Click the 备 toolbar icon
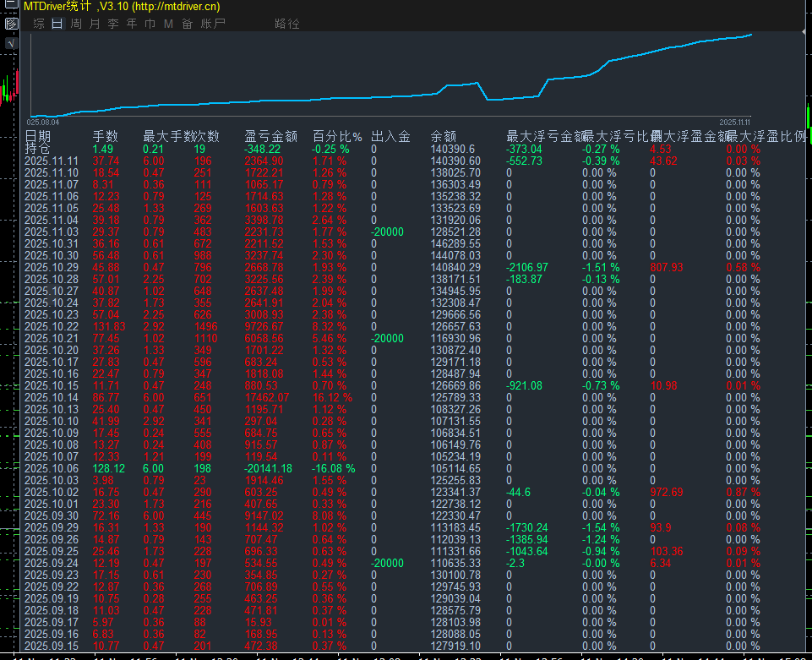This screenshot has width=812, height=660. [x=187, y=24]
